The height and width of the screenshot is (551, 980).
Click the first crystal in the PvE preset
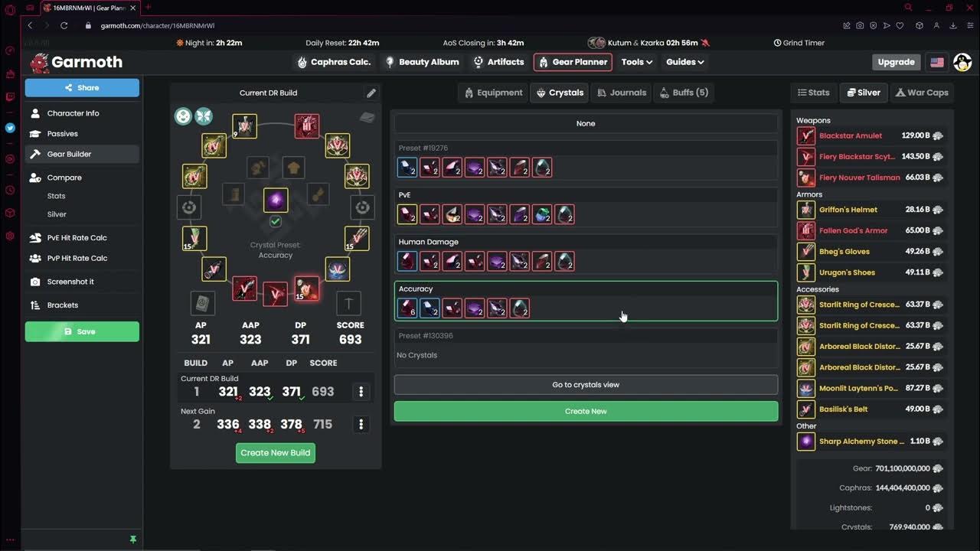tap(407, 214)
